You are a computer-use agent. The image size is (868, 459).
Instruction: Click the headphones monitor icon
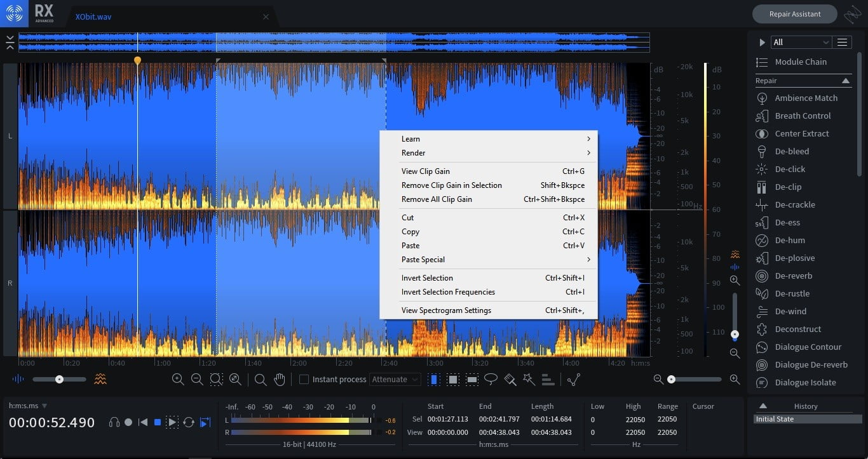click(114, 422)
